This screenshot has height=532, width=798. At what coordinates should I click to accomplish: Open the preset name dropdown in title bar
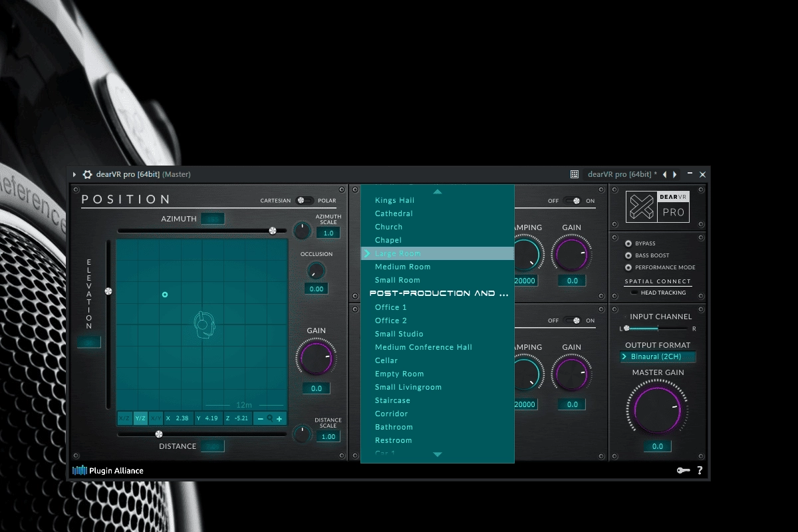[622, 174]
